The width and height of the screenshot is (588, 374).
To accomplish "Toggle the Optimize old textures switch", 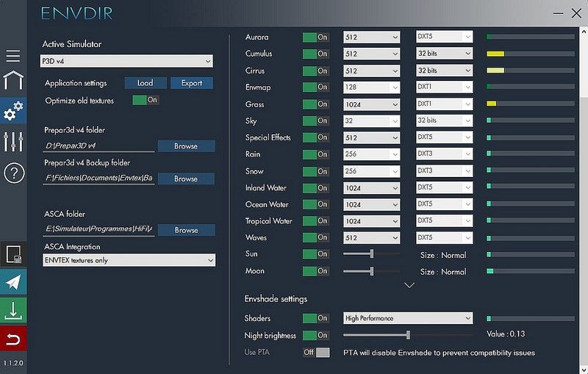I will tap(146, 100).
